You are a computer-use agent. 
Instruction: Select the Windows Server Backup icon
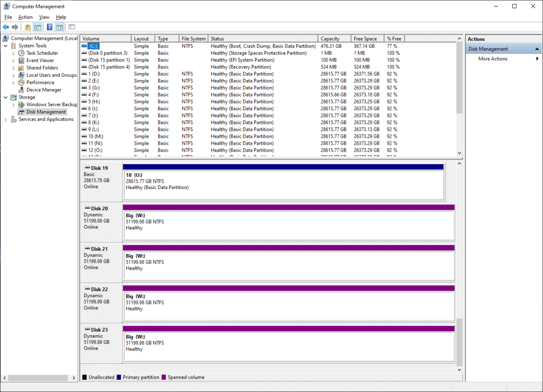point(21,104)
